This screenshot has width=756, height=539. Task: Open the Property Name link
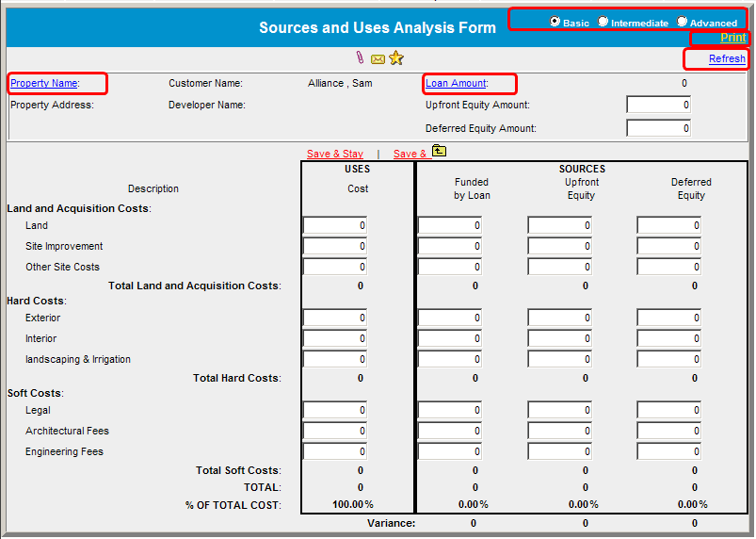(44, 83)
